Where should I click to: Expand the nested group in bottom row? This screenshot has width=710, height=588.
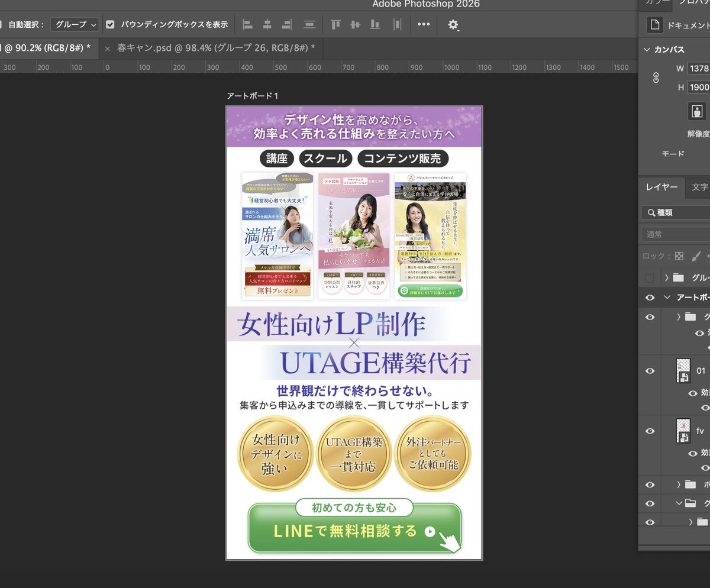690,522
